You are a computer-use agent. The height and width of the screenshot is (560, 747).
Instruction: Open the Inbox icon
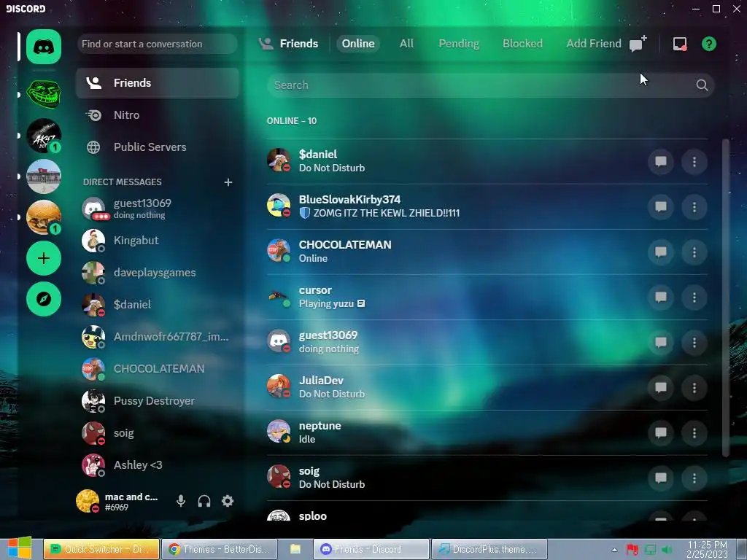680,44
